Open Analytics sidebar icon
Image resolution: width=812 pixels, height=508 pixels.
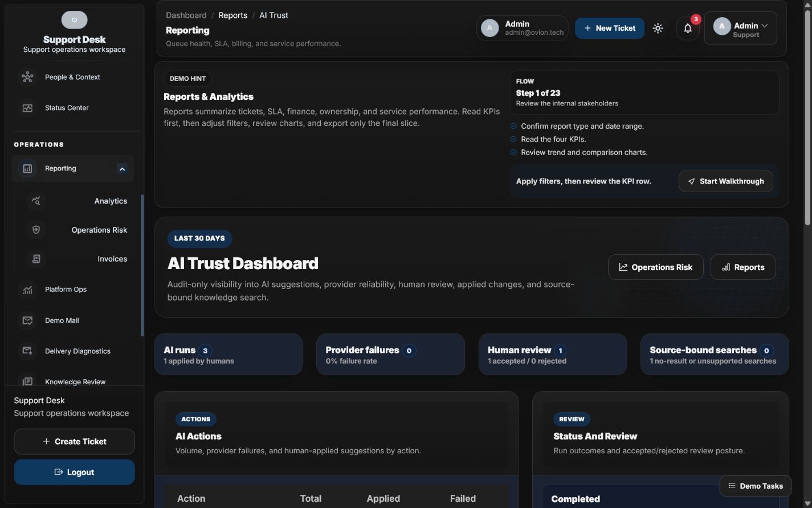[36, 201]
